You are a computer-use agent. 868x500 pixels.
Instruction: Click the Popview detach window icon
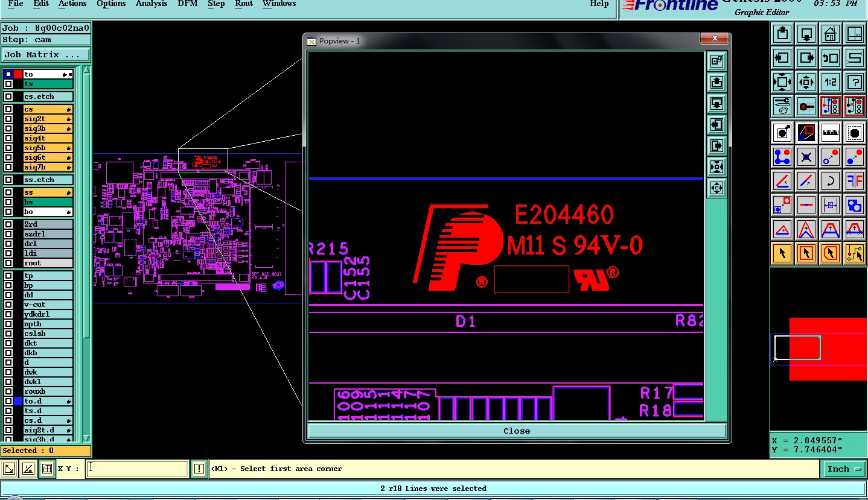[716, 61]
